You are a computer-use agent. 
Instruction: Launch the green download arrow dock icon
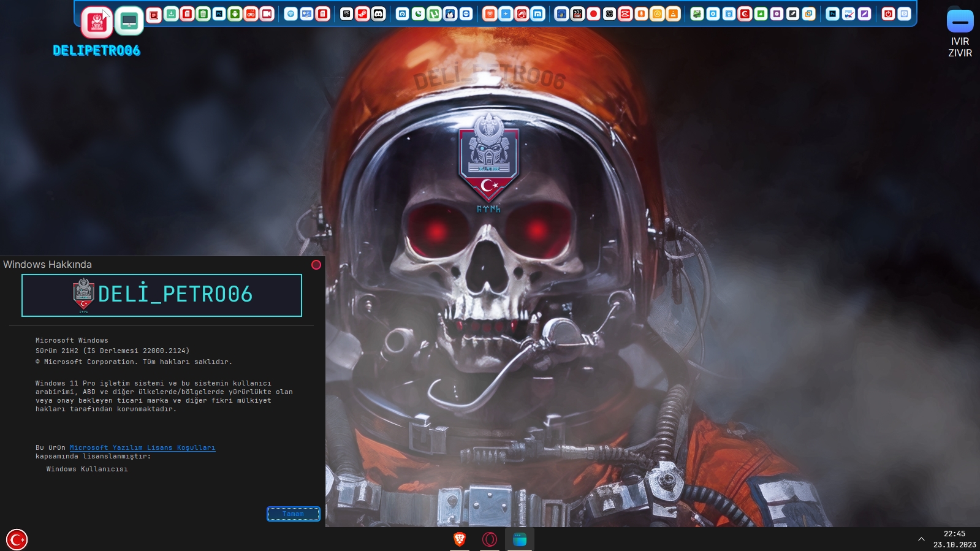[171, 13]
